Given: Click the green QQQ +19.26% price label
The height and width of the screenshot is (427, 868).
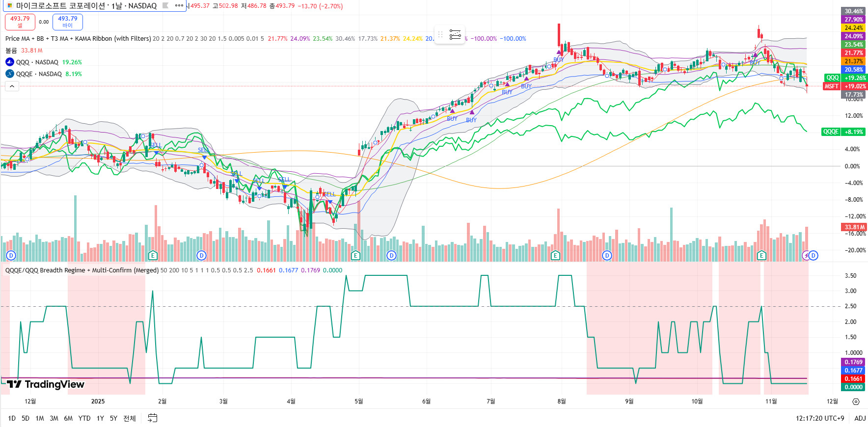Looking at the screenshot, I should click(846, 78).
